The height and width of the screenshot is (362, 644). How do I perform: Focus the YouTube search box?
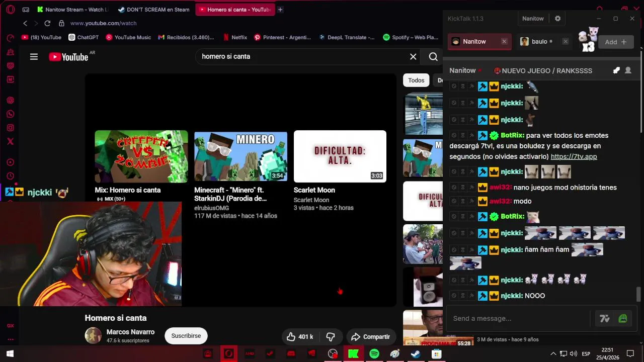[x=302, y=56]
